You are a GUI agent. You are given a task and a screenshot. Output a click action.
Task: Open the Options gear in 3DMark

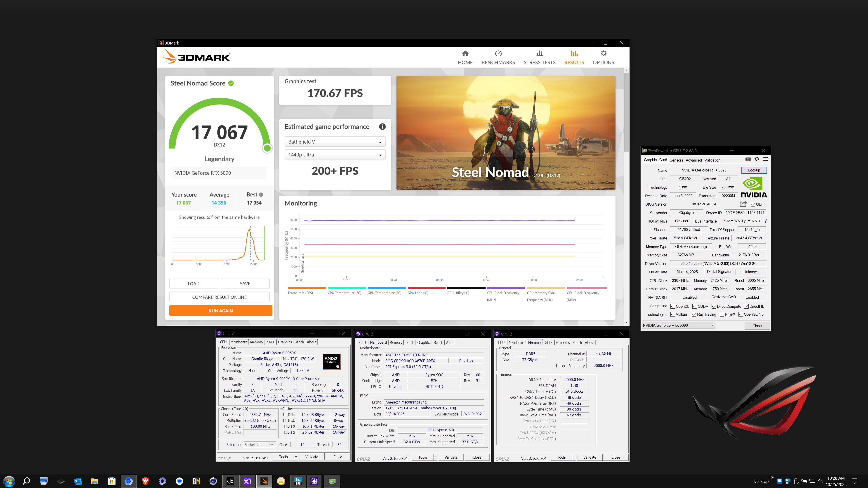point(603,54)
